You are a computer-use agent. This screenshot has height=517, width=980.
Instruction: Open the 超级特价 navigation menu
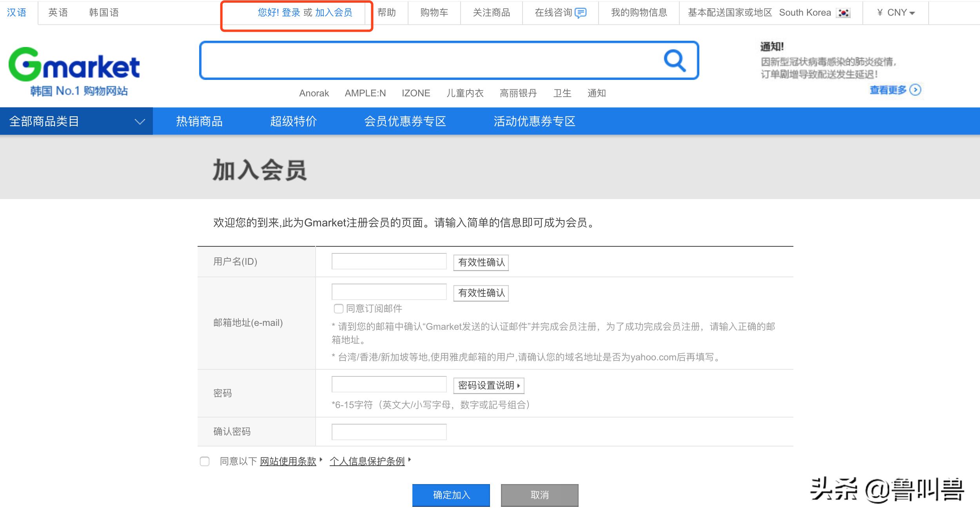click(x=294, y=121)
